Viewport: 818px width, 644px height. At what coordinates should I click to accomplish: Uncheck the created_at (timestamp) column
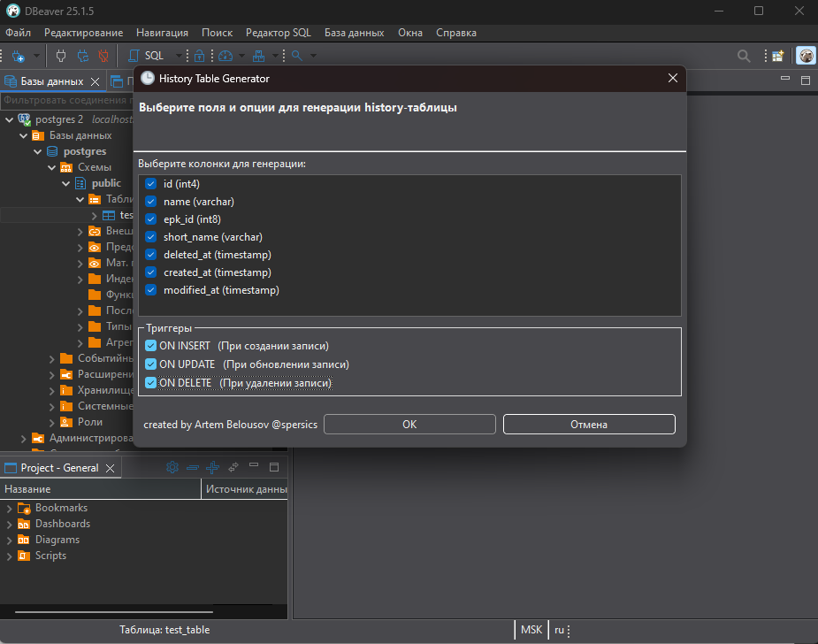(x=150, y=272)
